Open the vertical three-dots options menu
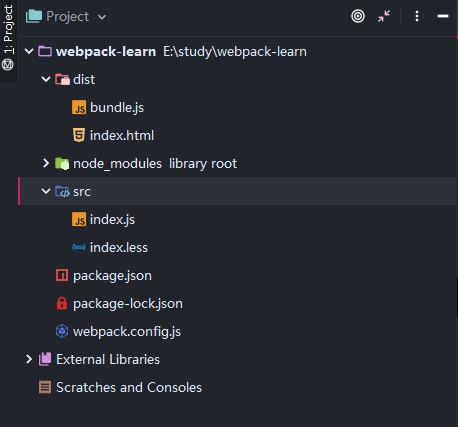Screen dimensions: 458x427 417,16
